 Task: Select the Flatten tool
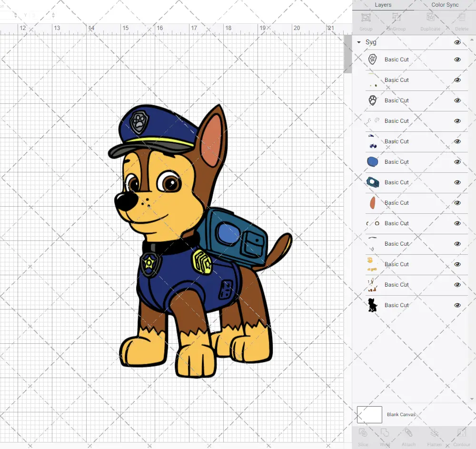pos(435,433)
